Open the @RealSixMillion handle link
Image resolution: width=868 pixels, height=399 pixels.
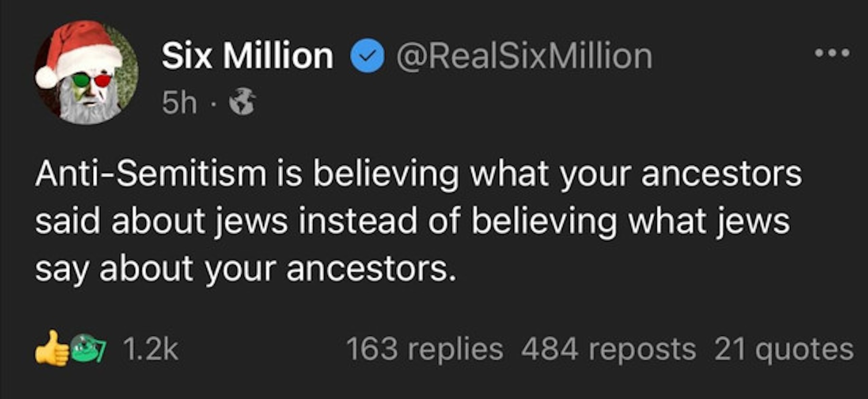[524, 56]
